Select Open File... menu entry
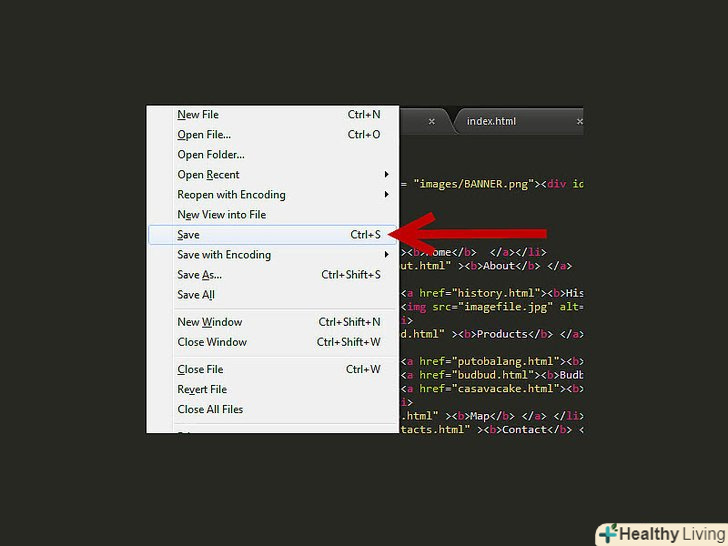 [x=273, y=135]
